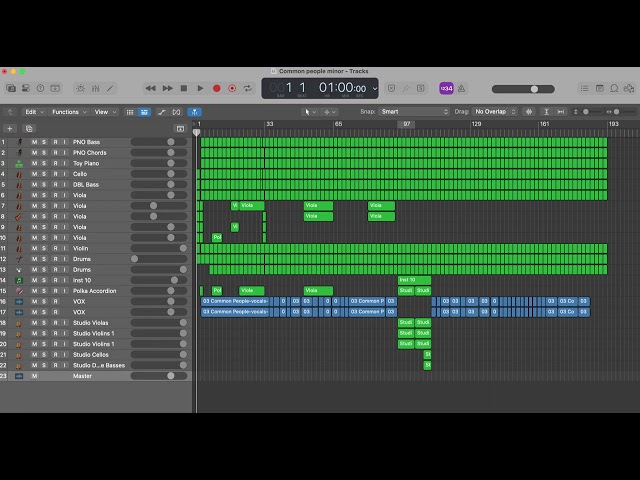Toggle the Metronome click icon

[462, 88]
